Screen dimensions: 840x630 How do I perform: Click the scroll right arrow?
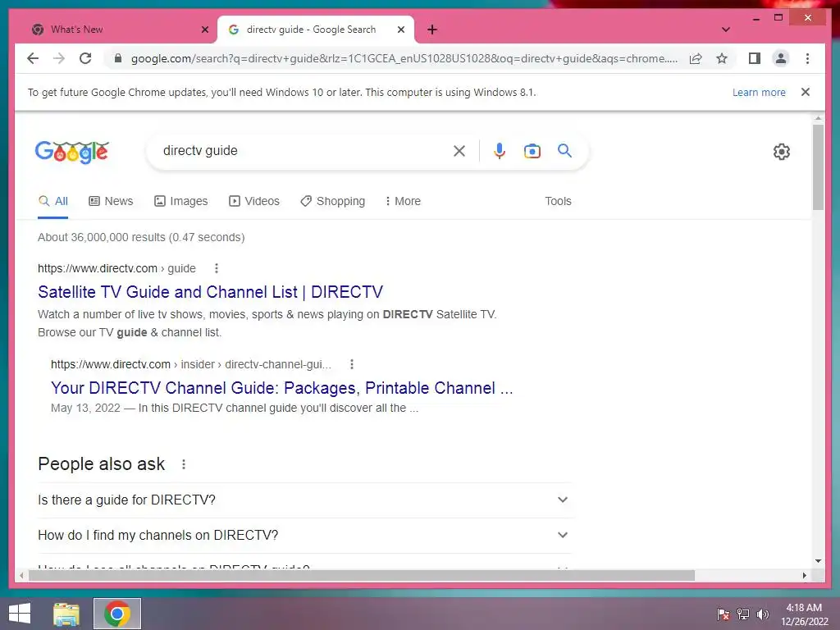pos(804,575)
